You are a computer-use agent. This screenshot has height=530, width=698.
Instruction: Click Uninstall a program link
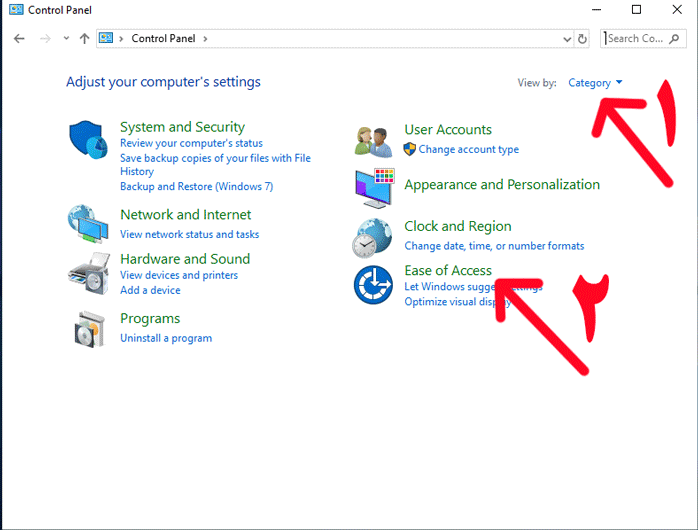(x=166, y=338)
